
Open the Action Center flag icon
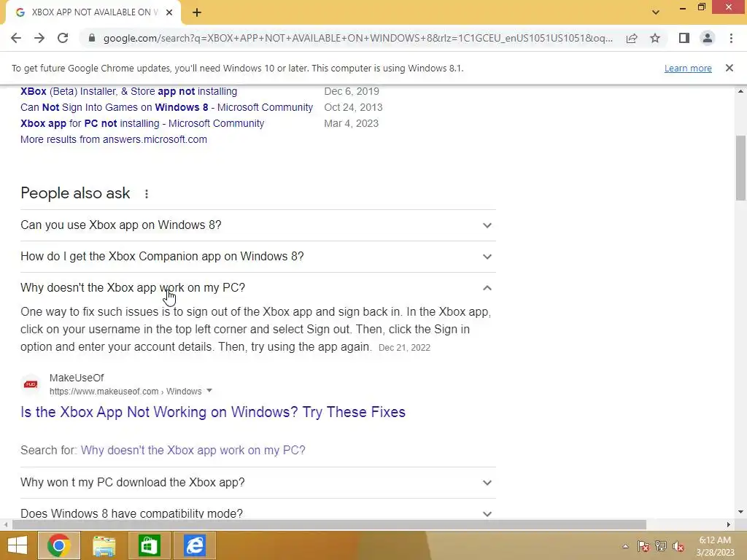[x=643, y=546]
